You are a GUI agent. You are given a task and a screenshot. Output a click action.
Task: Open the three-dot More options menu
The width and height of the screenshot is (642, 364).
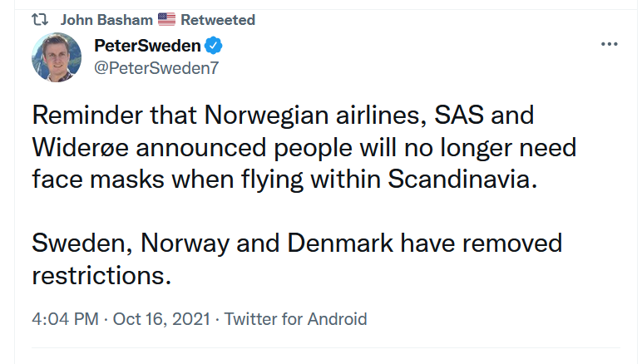coord(610,44)
